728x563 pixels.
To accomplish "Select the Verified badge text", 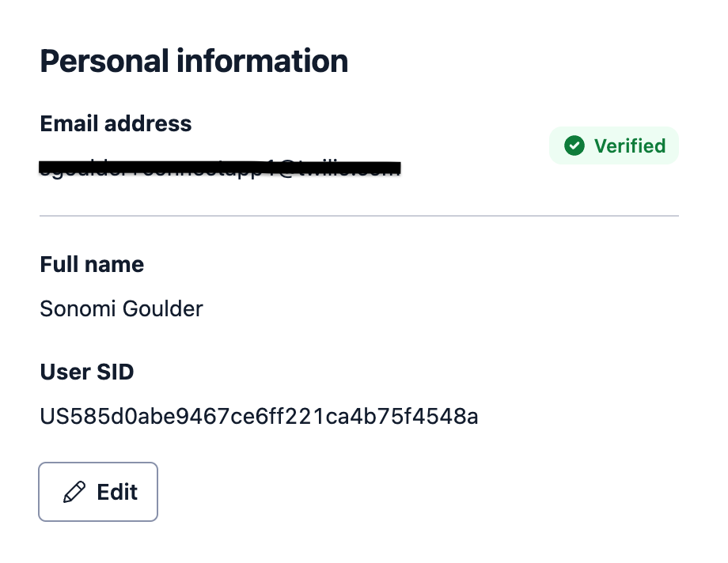I will point(630,145).
